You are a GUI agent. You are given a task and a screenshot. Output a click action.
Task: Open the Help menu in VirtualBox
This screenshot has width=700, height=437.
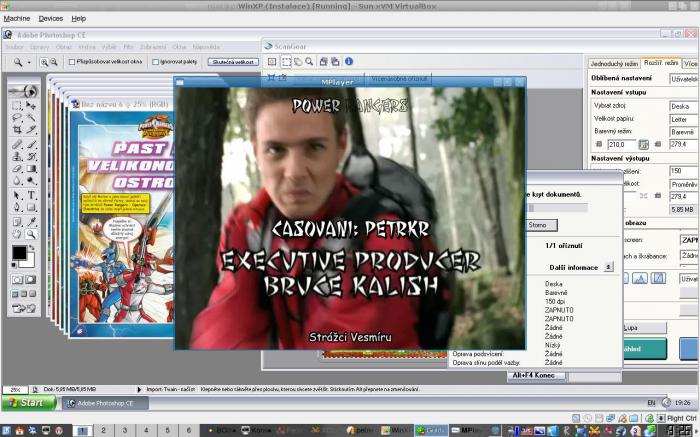pyautogui.click(x=79, y=18)
